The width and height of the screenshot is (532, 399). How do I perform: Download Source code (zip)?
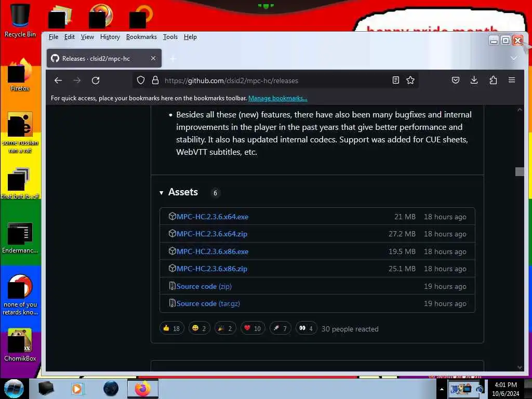coord(204,286)
